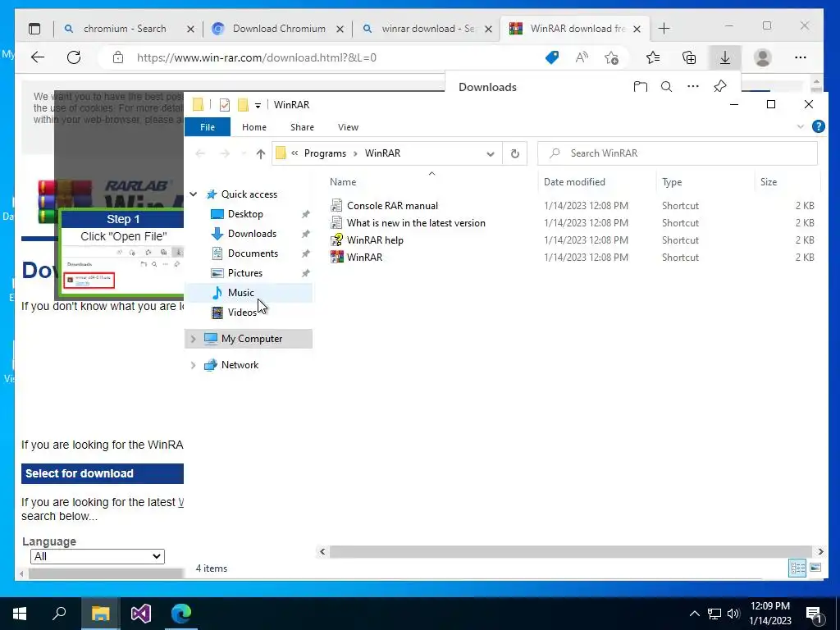Click Programs in Explorer breadcrumb
This screenshot has width=840, height=630.
325,153
